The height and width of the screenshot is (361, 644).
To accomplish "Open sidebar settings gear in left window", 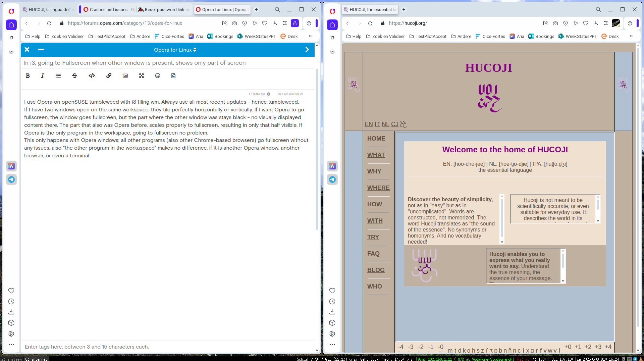I will (x=11, y=334).
